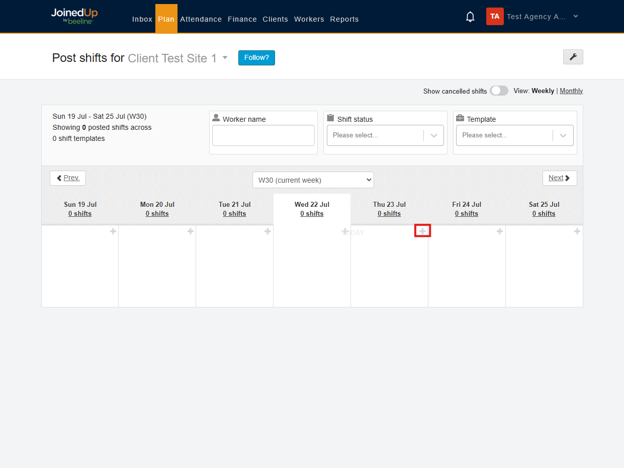This screenshot has width=624, height=468.
Task: Focus the Worker name input field
Action: point(263,135)
